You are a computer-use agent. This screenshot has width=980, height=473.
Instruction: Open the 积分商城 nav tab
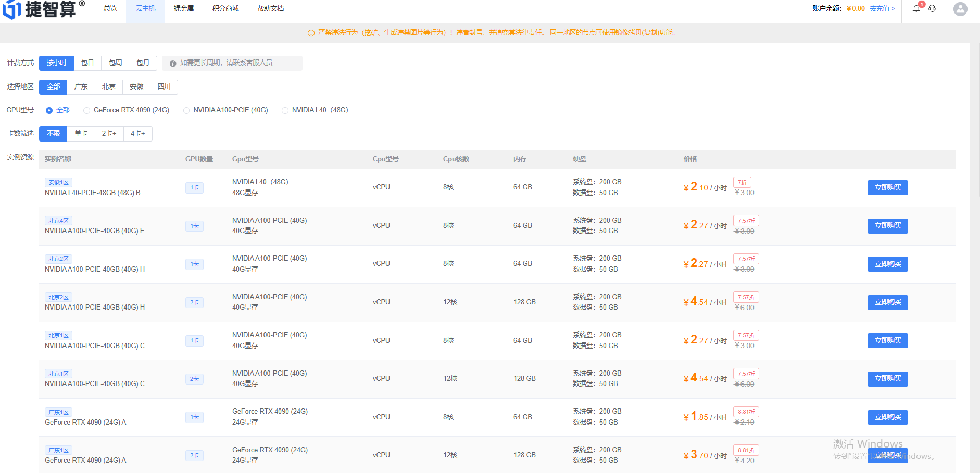click(225, 9)
